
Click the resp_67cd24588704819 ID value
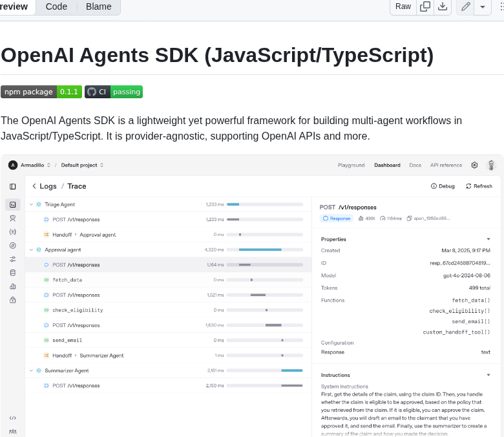[x=459, y=263]
